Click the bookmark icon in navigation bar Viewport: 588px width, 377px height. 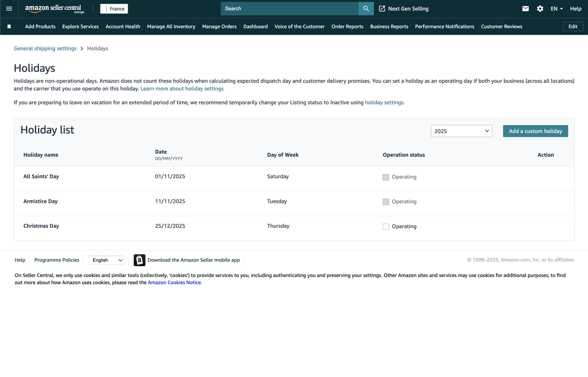point(9,27)
